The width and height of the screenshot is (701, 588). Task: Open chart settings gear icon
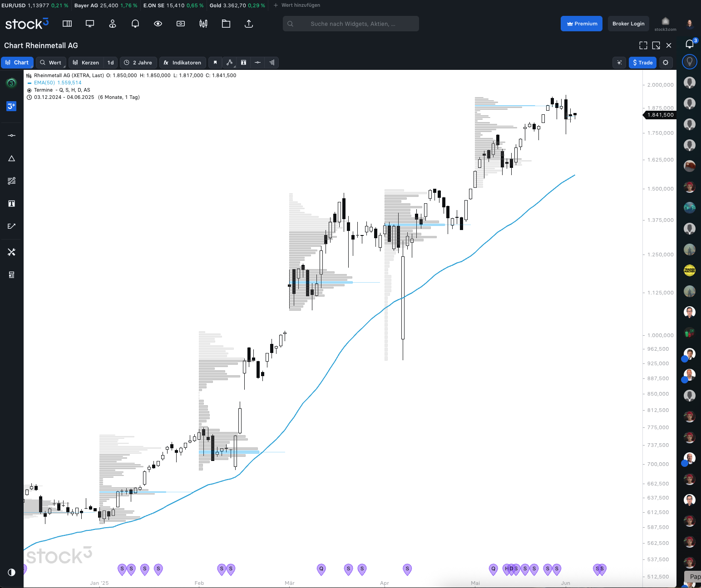coord(666,63)
